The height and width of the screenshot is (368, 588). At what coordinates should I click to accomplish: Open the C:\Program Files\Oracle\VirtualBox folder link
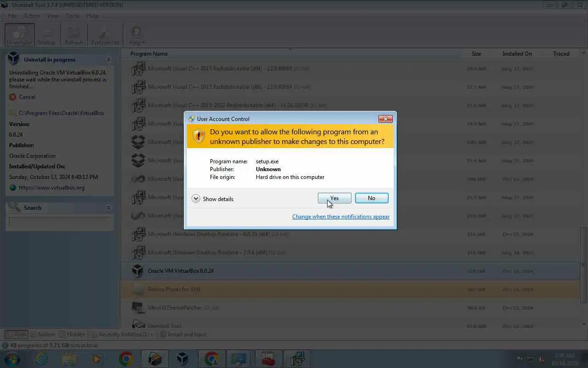coord(62,113)
